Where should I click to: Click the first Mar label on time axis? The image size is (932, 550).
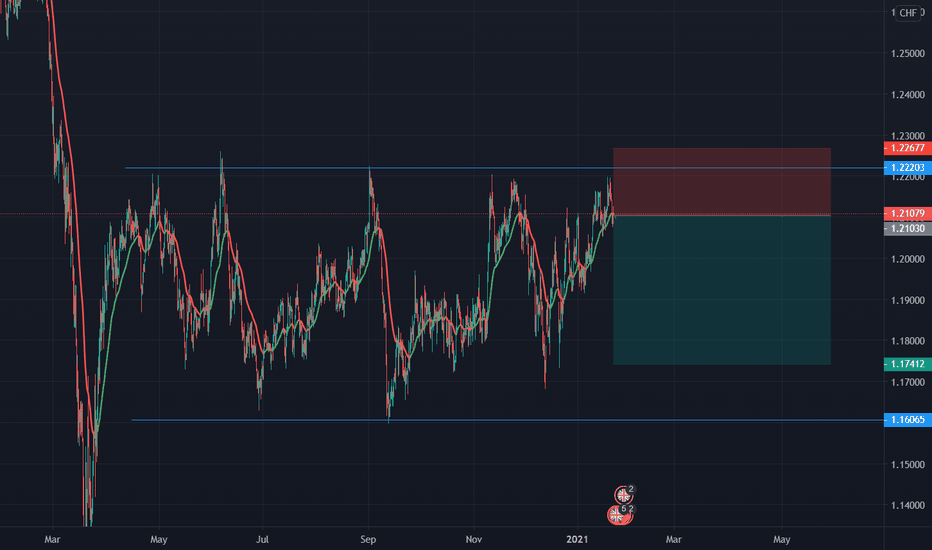[52, 539]
